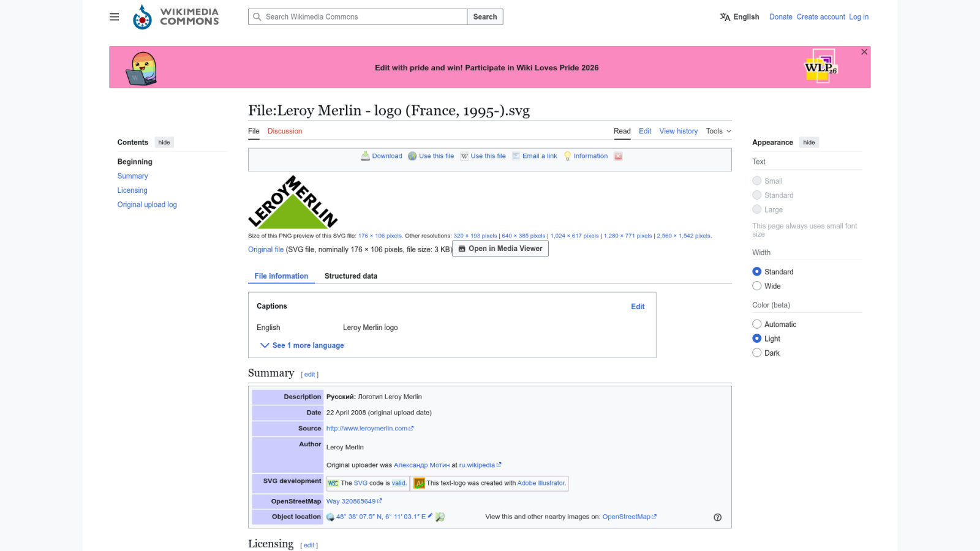Open the ru.wikipedia link
The width and height of the screenshot is (980, 551).
(x=480, y=465)
